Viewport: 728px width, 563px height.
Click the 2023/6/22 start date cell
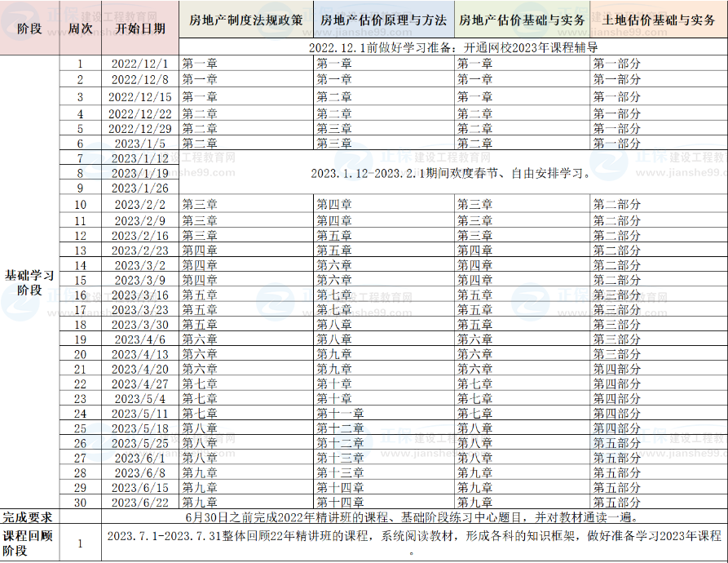[x=140, y=503]
